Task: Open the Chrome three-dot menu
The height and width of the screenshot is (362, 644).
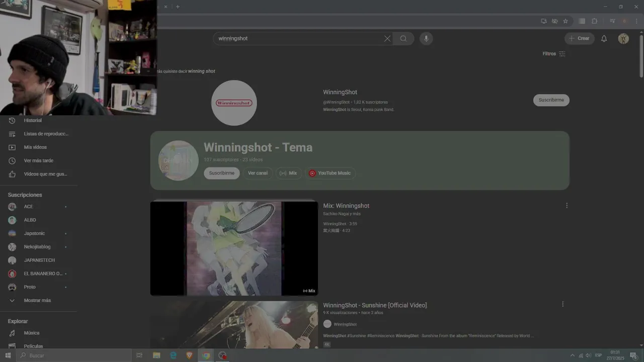Action: pos(636,21)
